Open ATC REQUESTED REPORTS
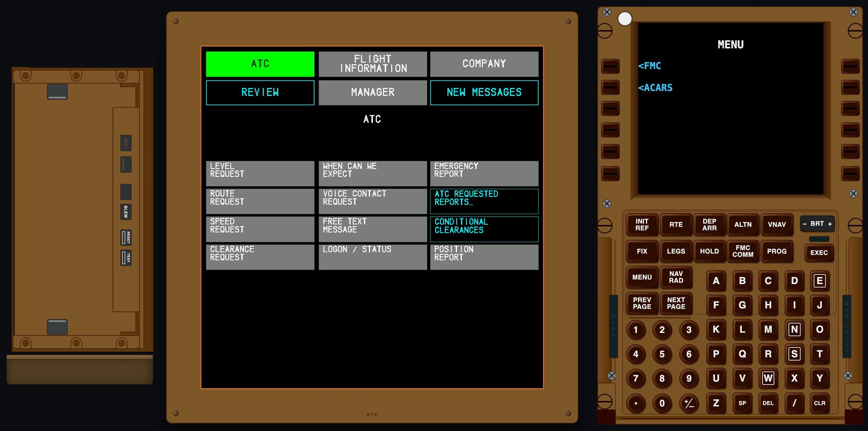Screen dimensions: 868x431 coord(484,201)
